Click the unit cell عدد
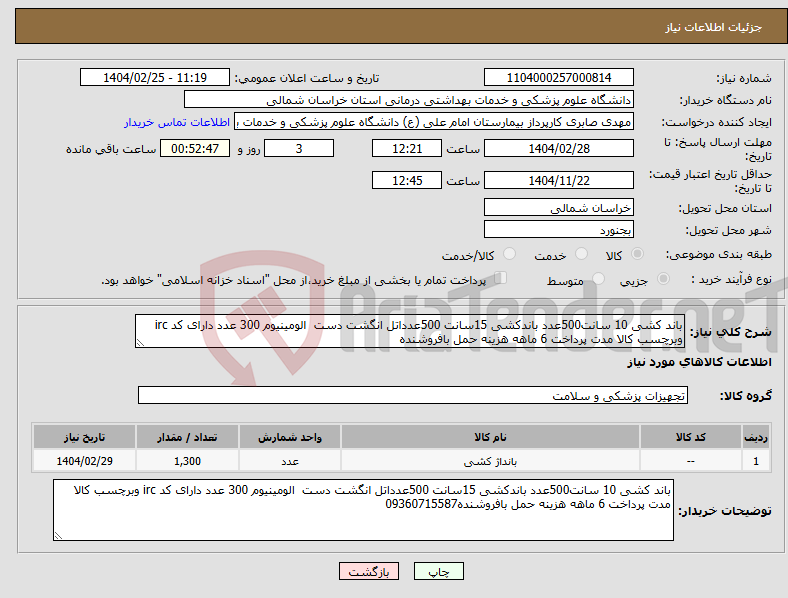788x598 pixels. coord(290,461)
